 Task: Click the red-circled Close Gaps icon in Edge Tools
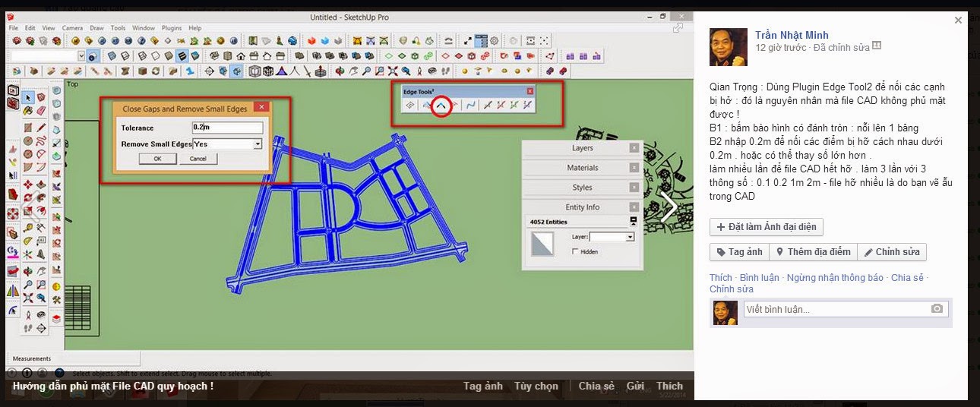pos(441,106)
